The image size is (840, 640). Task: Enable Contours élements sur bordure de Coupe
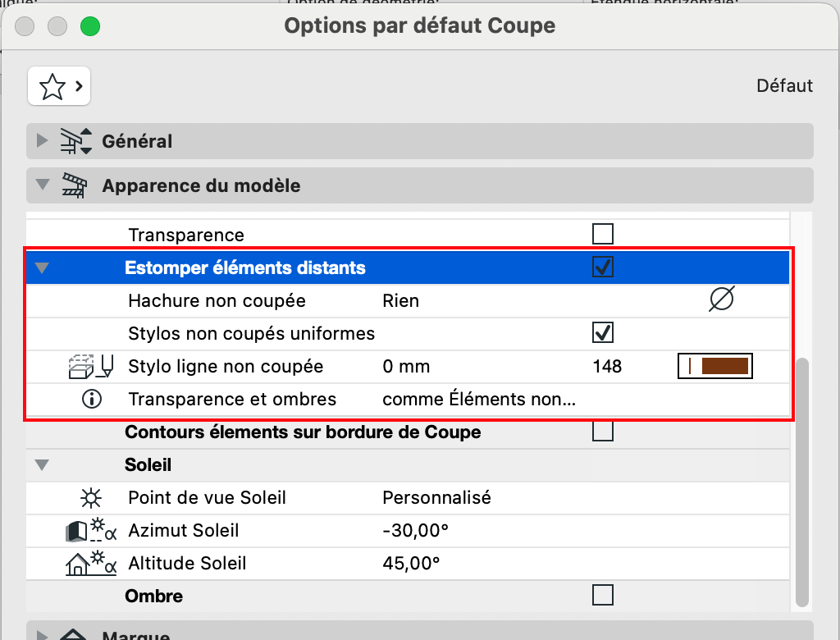click(603, 431)
